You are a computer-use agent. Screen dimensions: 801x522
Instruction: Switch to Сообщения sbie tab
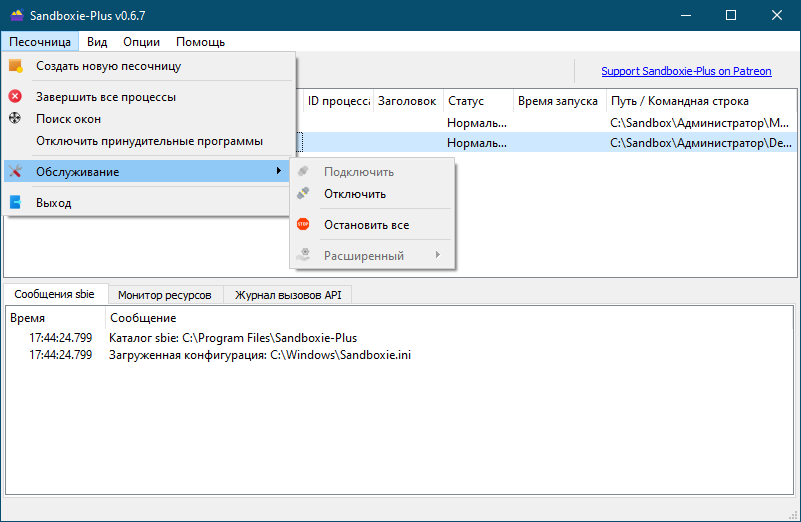point(55,294)
